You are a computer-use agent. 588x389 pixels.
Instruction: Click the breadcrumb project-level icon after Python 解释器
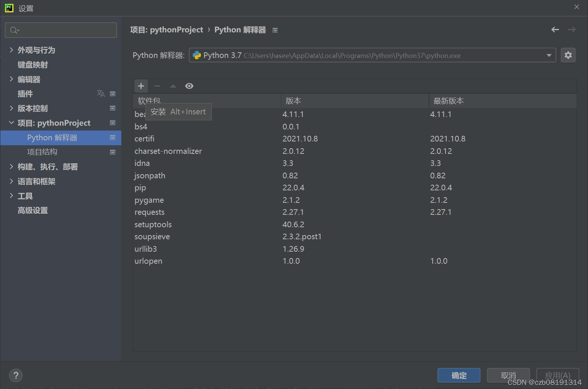[275, 30]
